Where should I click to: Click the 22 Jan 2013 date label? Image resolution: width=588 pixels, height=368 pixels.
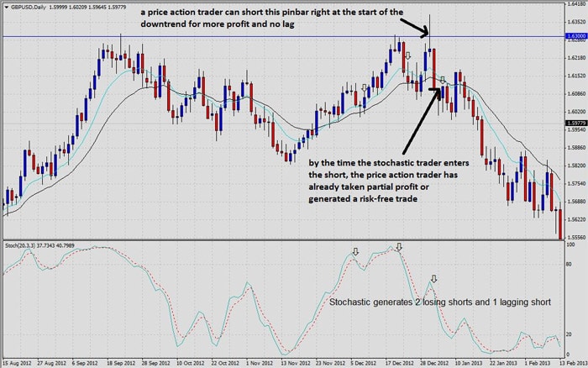(504, 363)
